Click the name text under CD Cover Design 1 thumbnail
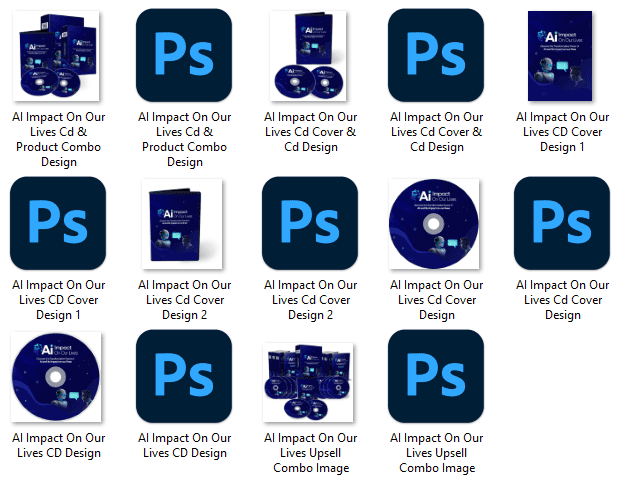The image size is (634, 501). (x=562, y=132)
